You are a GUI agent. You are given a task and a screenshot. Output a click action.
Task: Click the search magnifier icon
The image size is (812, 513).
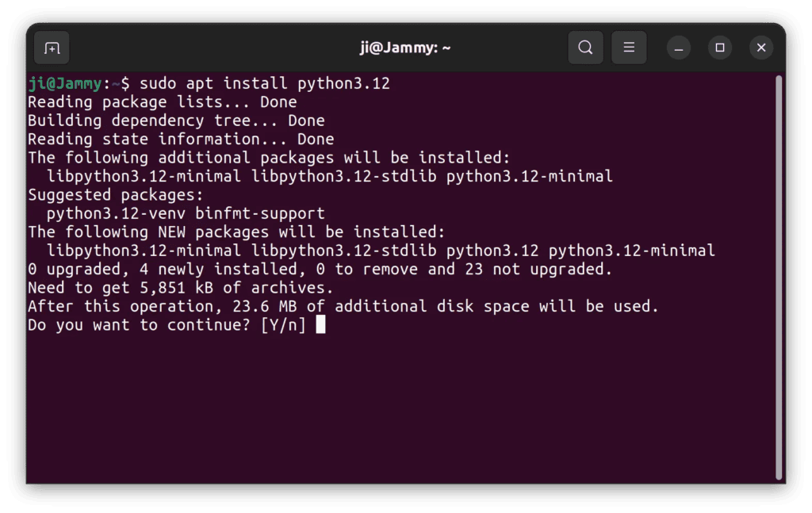point(585,48)
